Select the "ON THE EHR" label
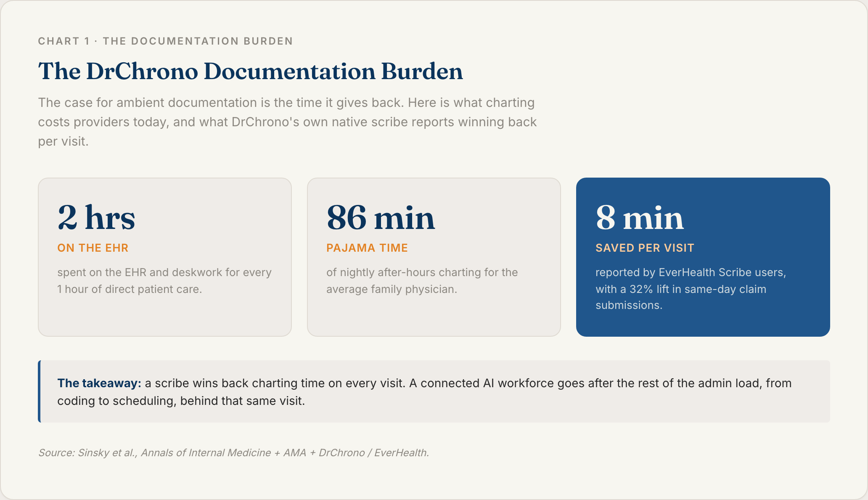Viewport: 868px width, 500px height. [x=93, y=248]
